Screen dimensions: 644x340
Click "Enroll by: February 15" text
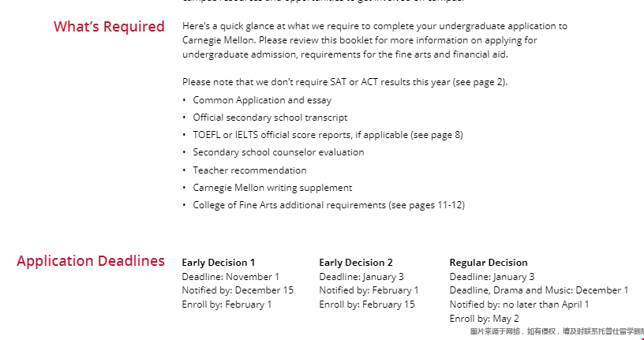pos(366,305)
